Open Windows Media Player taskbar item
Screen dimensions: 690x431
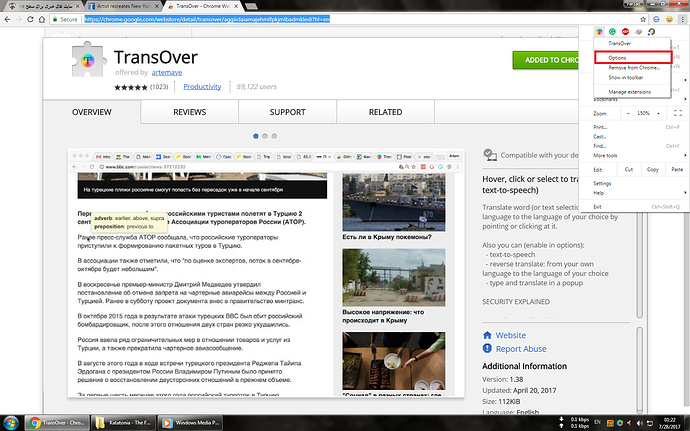point(190,423)
